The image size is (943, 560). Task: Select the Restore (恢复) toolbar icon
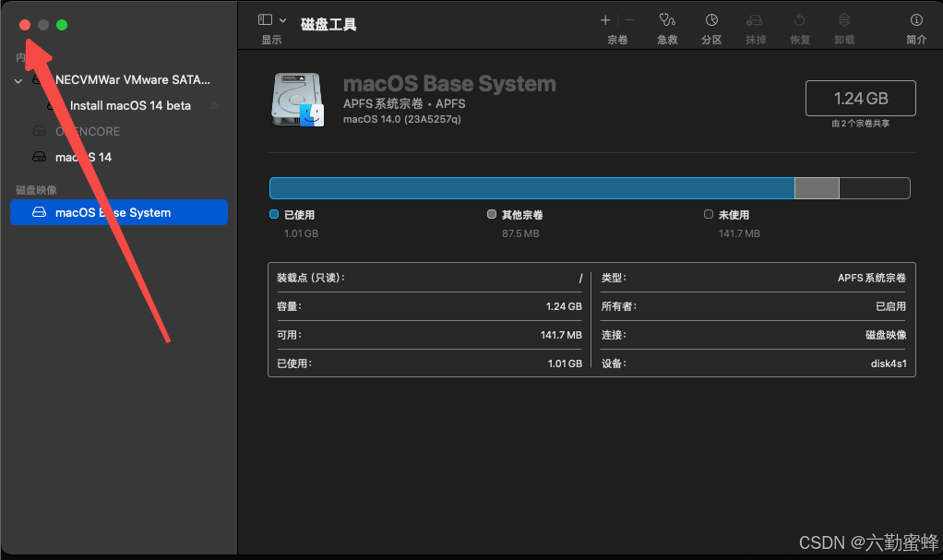(x=799, y=20)
